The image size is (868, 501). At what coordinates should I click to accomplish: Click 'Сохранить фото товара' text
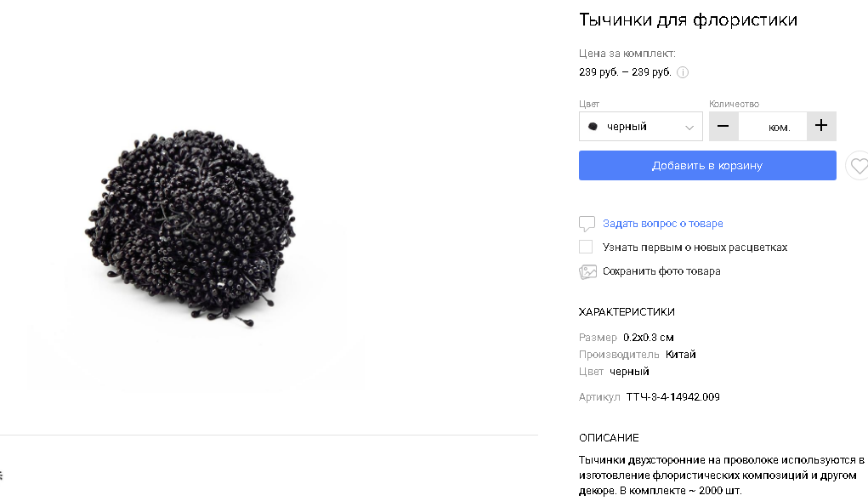pyautogui.click(x=661, y=271)
